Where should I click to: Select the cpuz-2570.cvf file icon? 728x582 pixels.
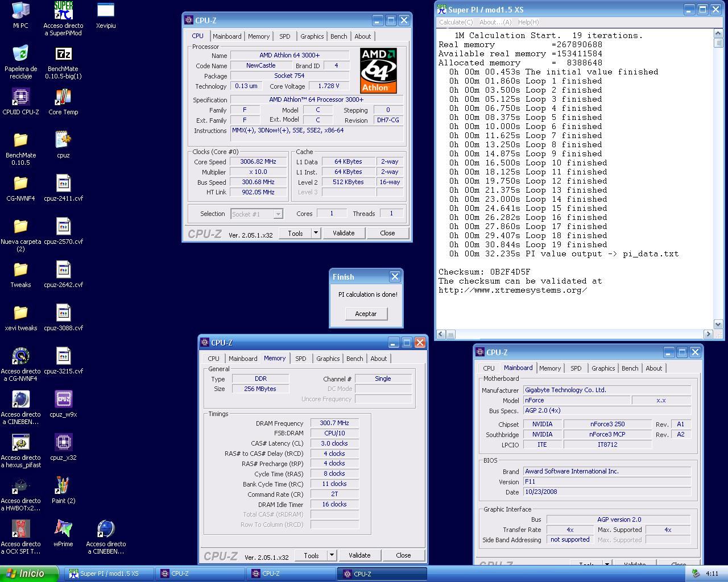[63, 226]
